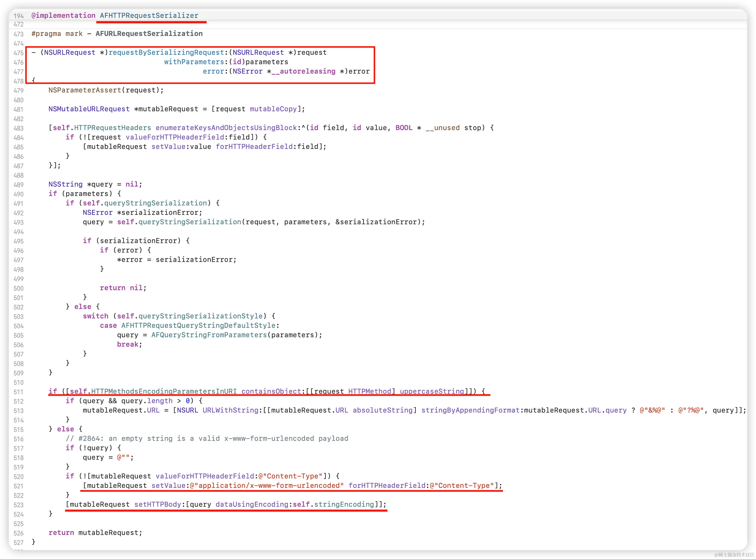The height and width of the screenshot is (559, 756).
Task: Click the mutableCopy method call
Action: (273, 109)
